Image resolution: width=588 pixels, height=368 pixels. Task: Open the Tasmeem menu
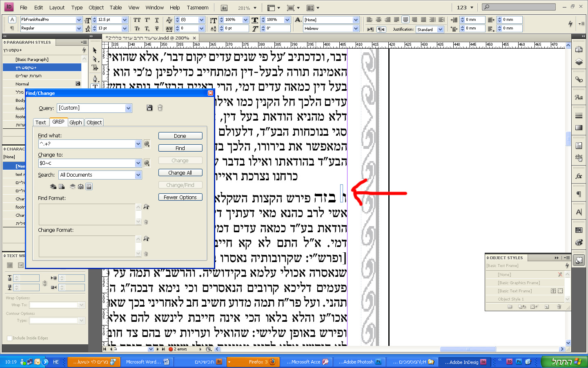click(198, 7)
